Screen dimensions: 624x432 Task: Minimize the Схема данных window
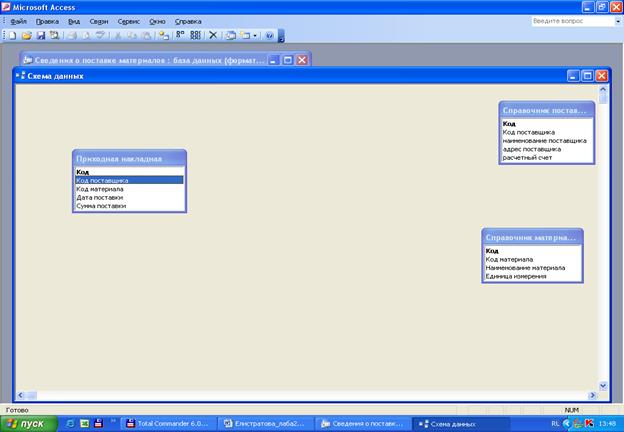point(573,76)
